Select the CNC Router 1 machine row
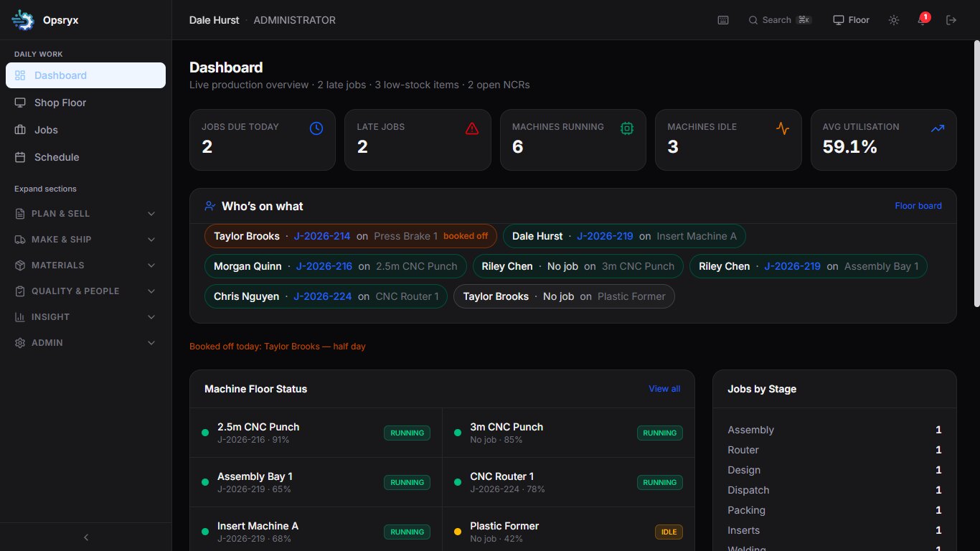This screenshot has height=551, width=980. (x=569, y=482)
